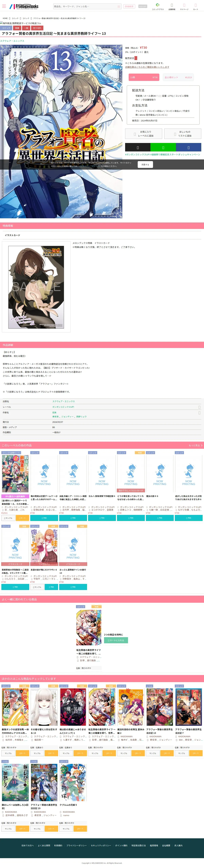This screenshot has width=204, height=868.
Task: Open 求人案内 footer link
Action: [178, 845]
